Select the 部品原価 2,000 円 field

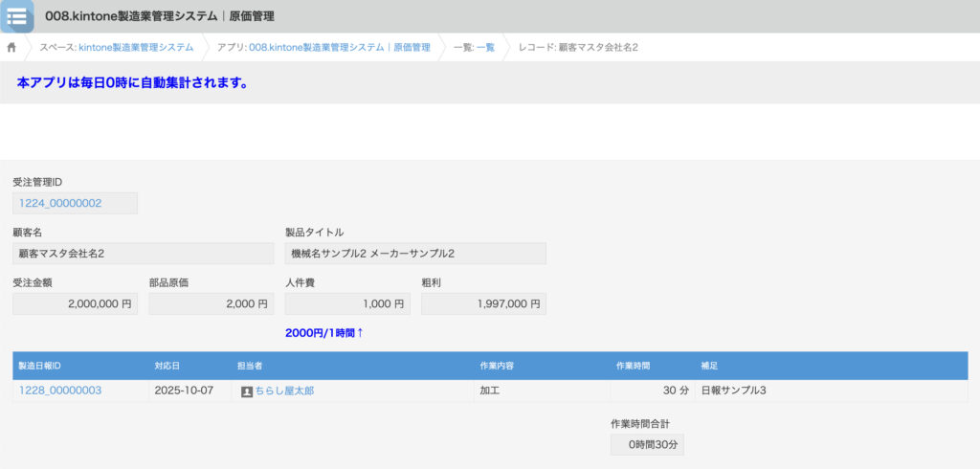[211, 303]
